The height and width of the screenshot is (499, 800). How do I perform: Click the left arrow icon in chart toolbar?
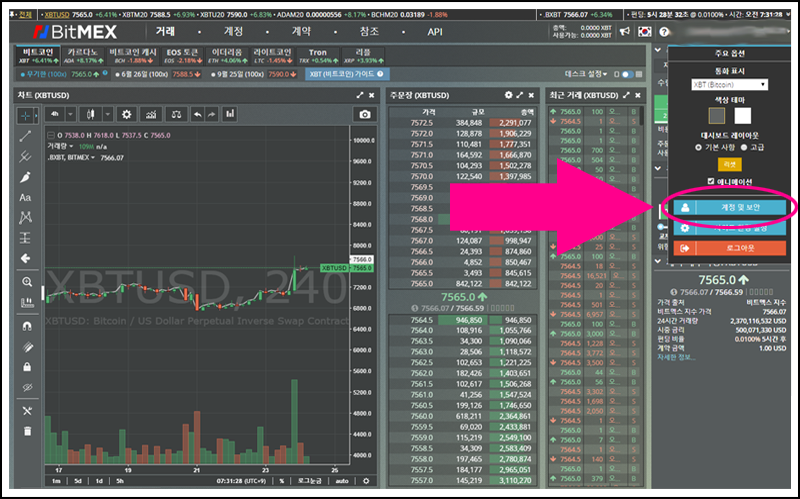point(25,259)
